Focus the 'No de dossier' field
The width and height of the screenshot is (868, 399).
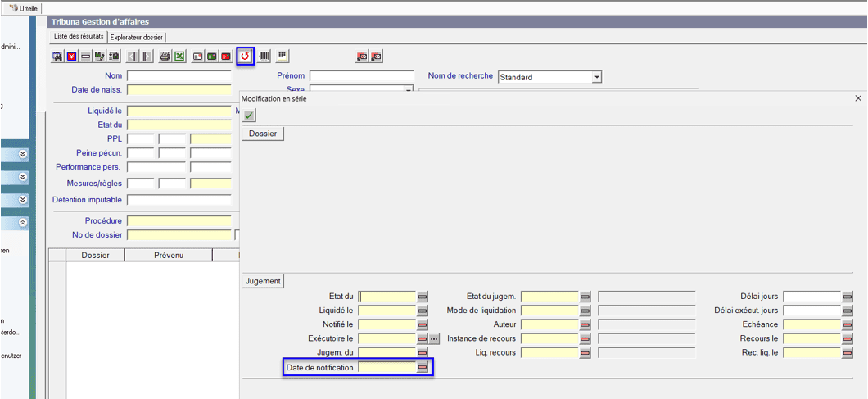pos(179,235)
